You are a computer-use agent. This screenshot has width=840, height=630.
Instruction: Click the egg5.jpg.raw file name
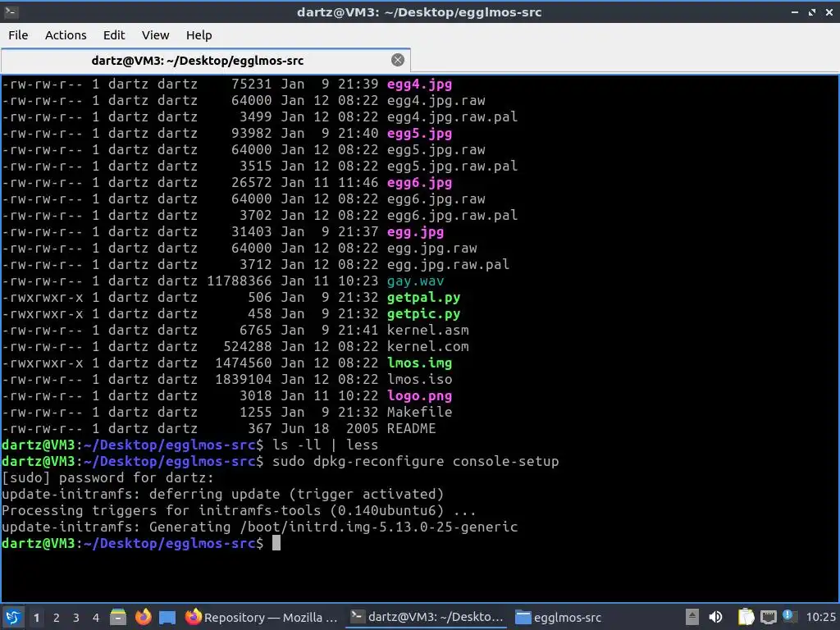pyautogui.click(x=436, y=150)
